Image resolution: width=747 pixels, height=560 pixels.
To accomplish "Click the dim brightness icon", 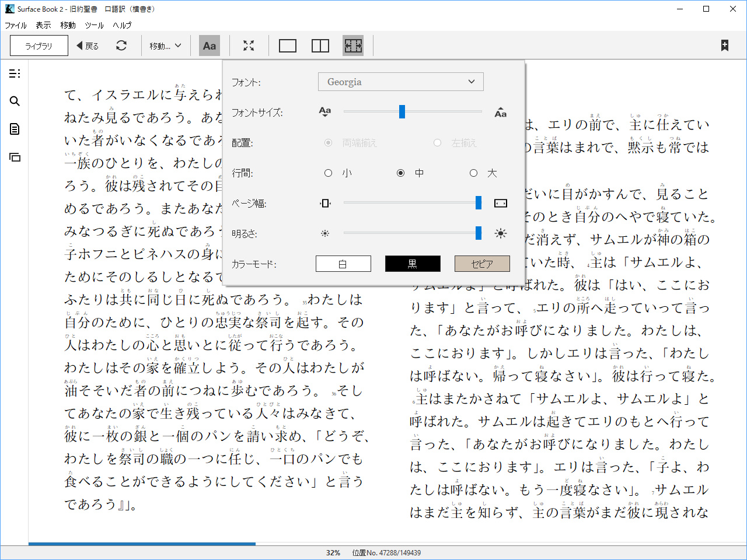I will (325, 233).
